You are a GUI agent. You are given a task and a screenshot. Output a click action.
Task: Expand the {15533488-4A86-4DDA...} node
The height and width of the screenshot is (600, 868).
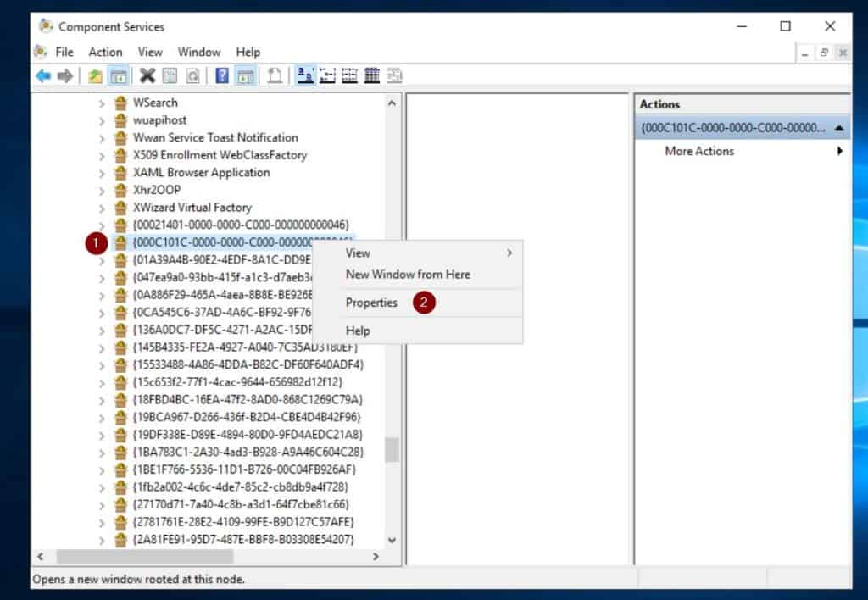[x=102, y=365]
